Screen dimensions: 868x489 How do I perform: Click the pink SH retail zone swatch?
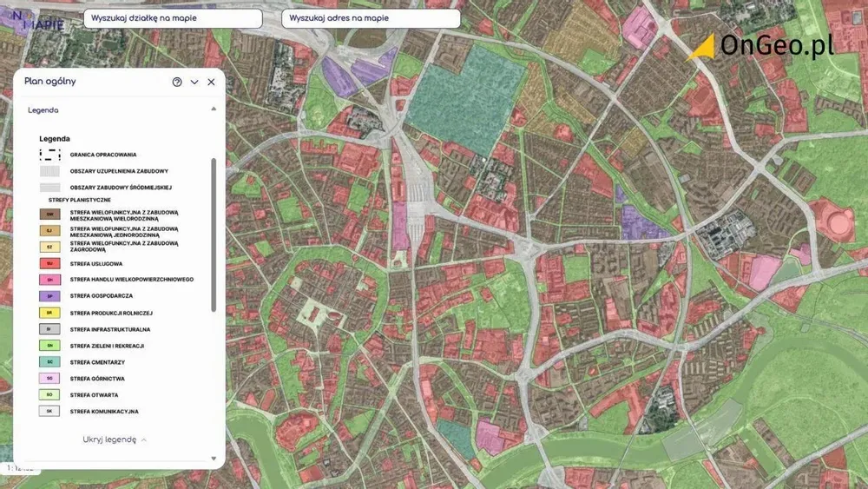click(x=49, y=280)
